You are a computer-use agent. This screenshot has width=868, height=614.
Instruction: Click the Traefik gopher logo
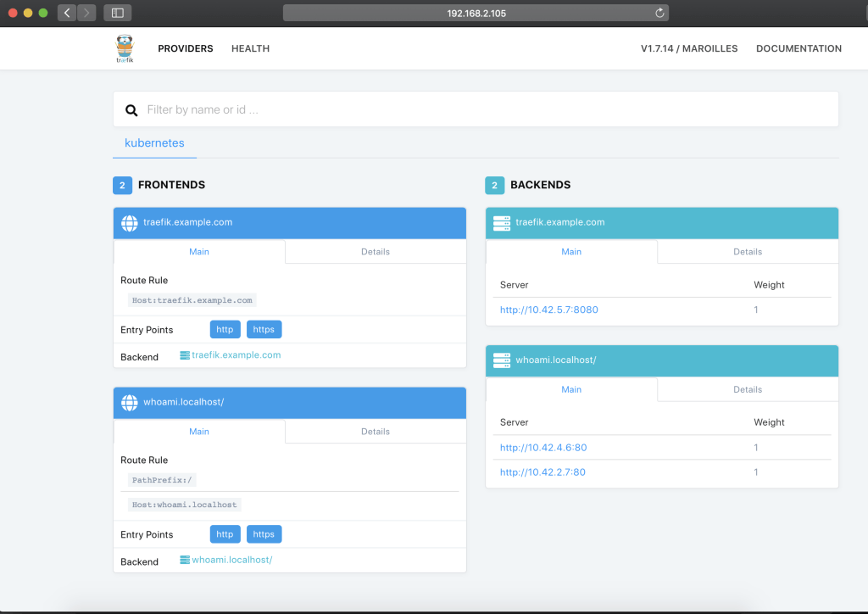coord(125,48)
